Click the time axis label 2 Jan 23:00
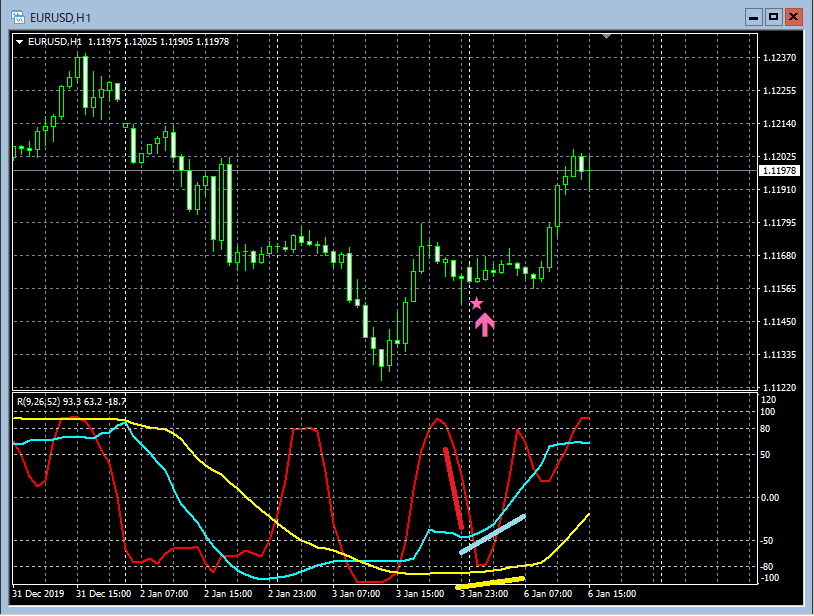 click(x=292, y=594)
